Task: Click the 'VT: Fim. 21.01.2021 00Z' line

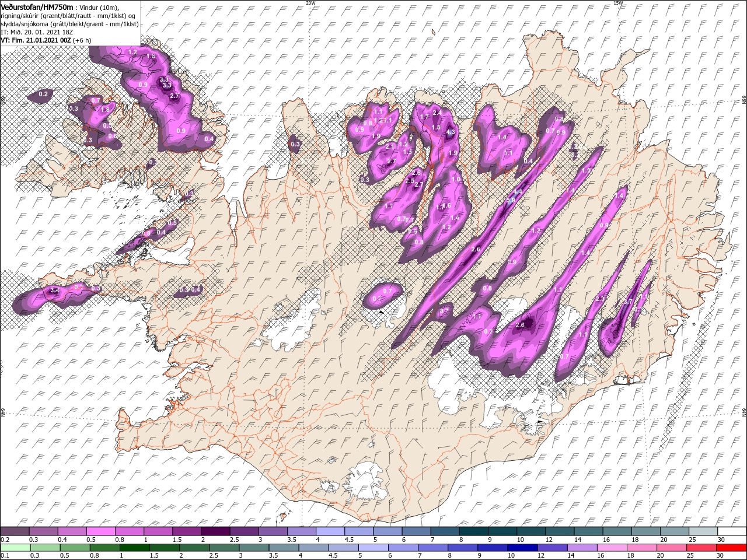Action: pos(36,40)
